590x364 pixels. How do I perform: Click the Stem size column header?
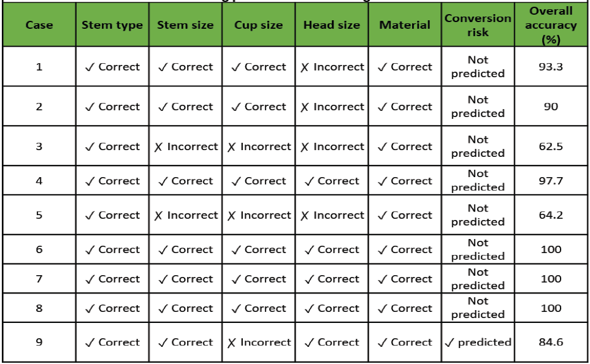(185, 25)
